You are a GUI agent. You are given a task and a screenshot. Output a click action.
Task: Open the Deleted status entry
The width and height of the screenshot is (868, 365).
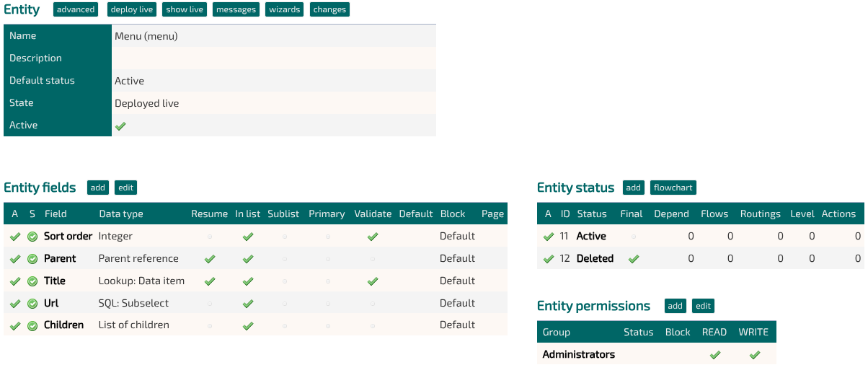[x=595, y=258]
